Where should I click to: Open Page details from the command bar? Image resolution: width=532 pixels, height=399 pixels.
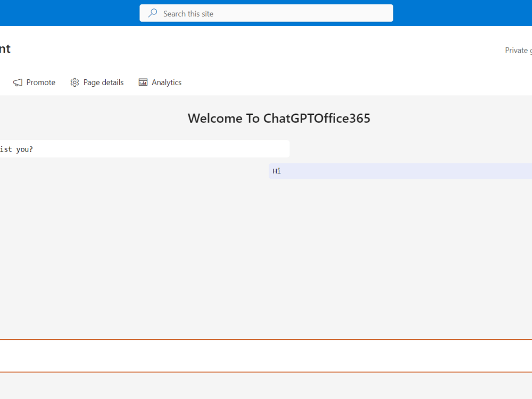(x=97, y=82)
